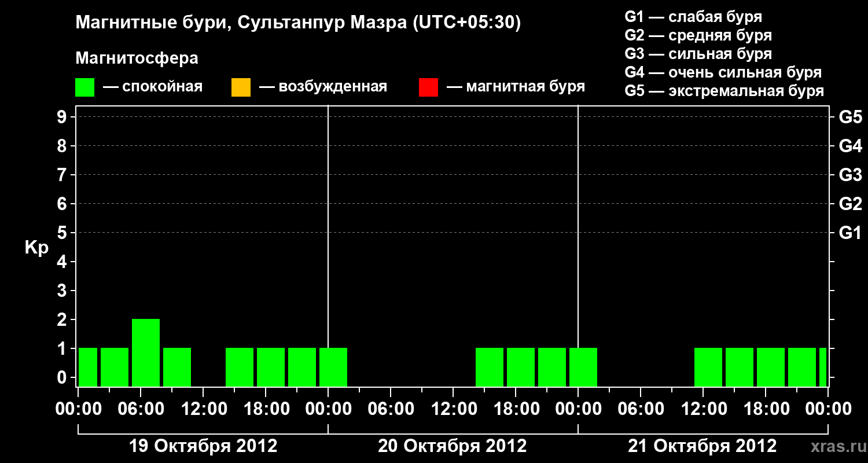The height and width of the screenshot is (463, 868).
Task: Click the '06:00' time label for 20 October
Action: (391, 409)
